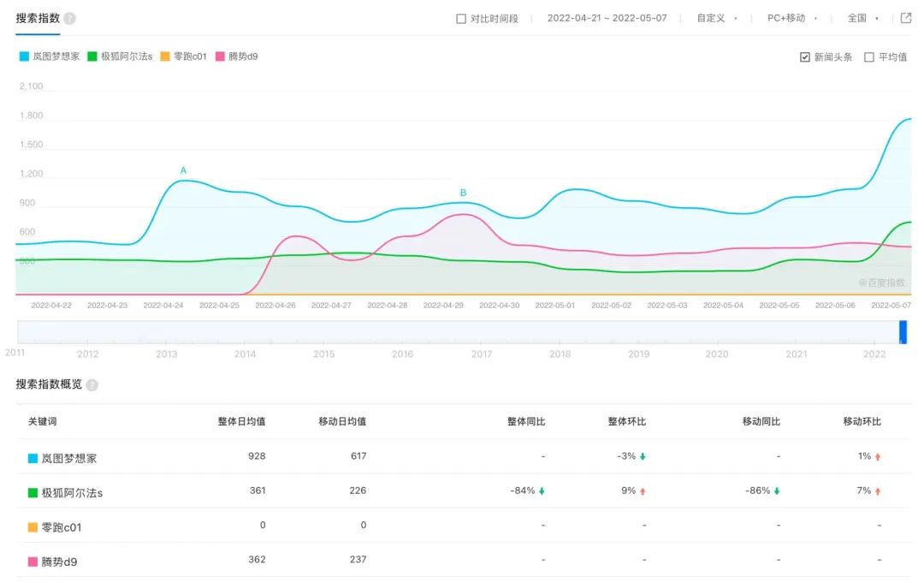Click the export/share icon at top right

[x=906, y=18]
